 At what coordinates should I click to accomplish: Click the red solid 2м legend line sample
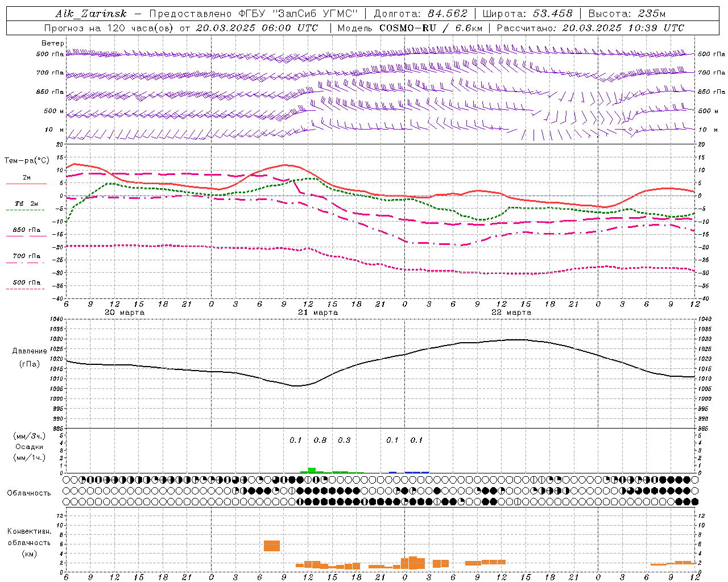pyautogui.click(x=26, y=184)
